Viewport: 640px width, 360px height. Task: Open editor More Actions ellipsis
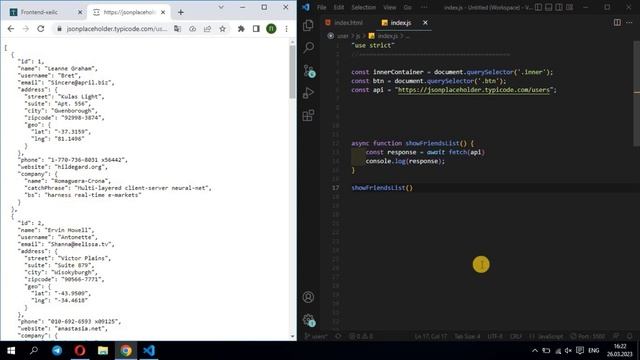coord(629,22)
